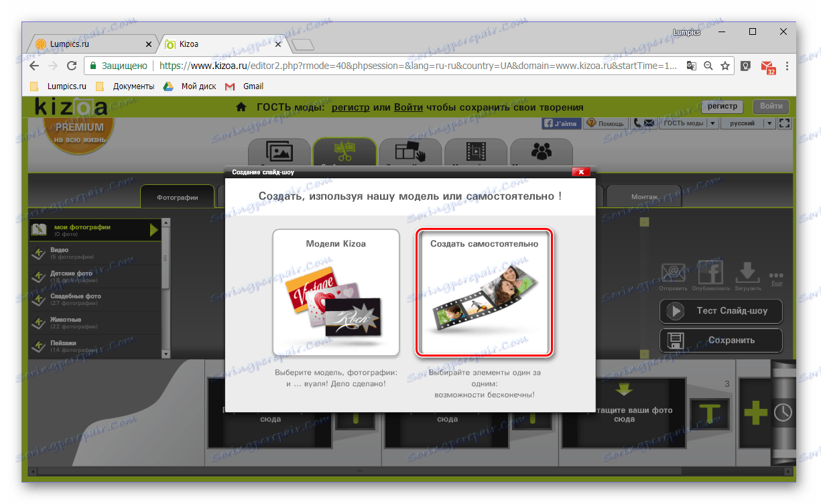The image size is (821, 504).
Task: Click album list scrollbar down arrow
Action: tap(166, 353)
